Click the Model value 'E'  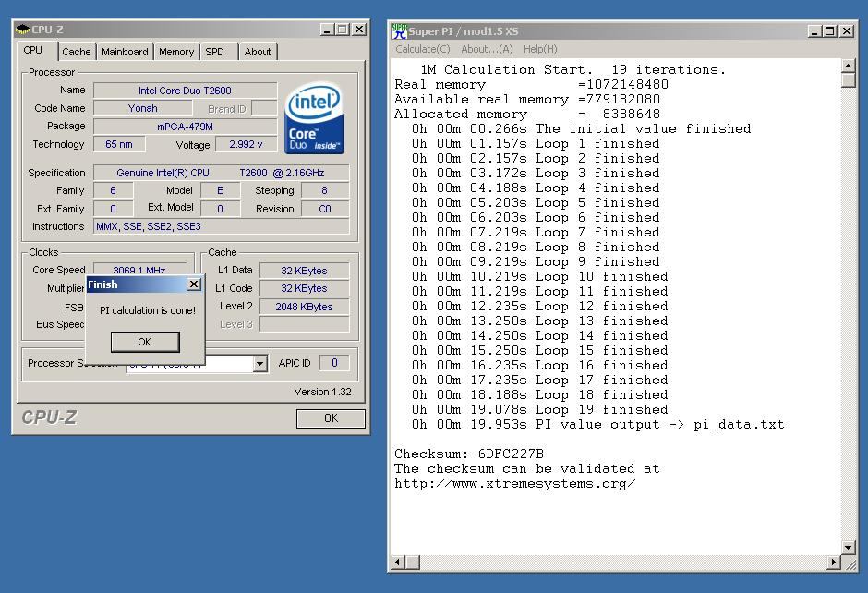click(221, 190)
